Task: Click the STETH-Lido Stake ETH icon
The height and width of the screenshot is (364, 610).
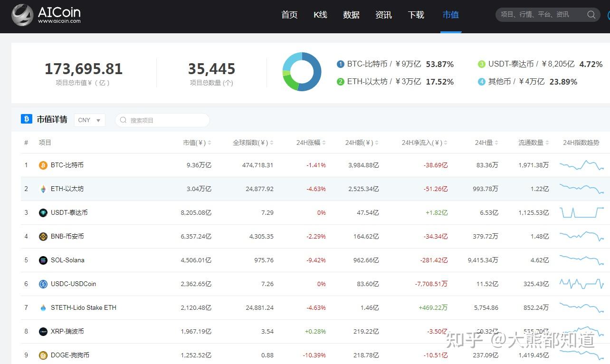Action: (x=43, y=308)
